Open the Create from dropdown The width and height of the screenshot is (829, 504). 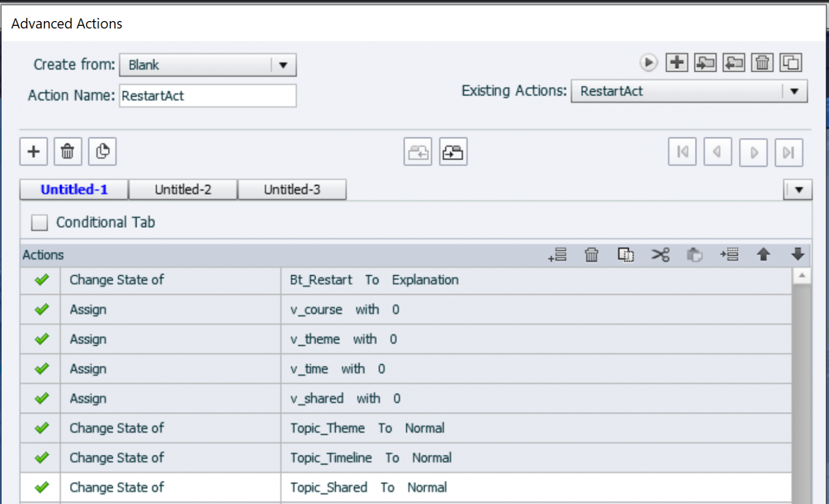(284, 65)
